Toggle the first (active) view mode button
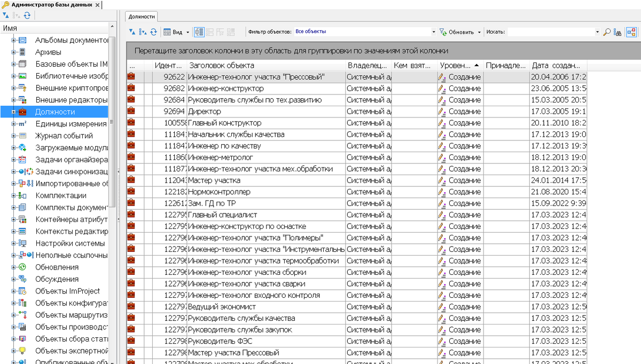641x364 pixels. click(199, 32)
